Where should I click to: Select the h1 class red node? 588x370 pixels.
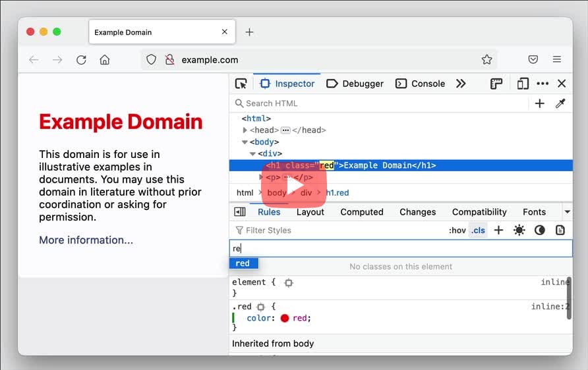point(401,165)
